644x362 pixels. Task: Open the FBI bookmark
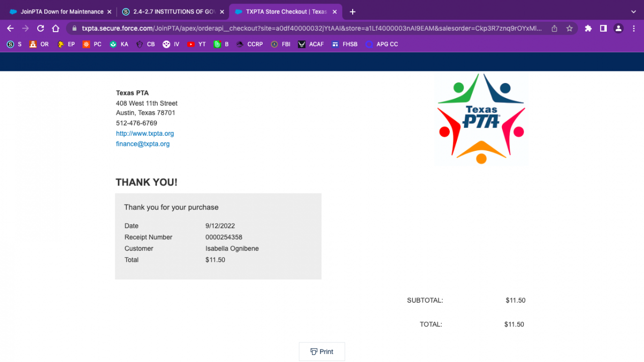pos(280,44)
